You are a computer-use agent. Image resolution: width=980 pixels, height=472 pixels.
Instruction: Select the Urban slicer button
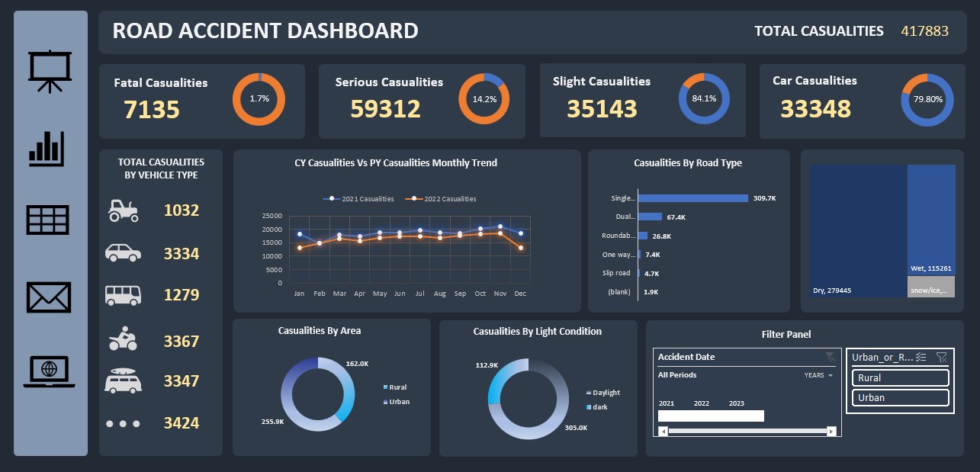(x=900, y=398)
